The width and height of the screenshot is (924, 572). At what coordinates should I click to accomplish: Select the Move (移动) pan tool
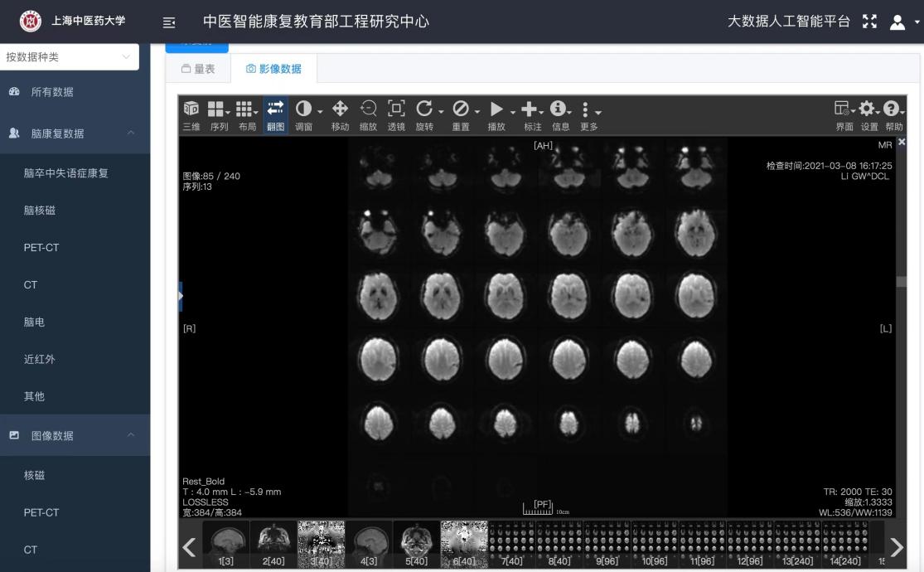[x=340, y=109]
